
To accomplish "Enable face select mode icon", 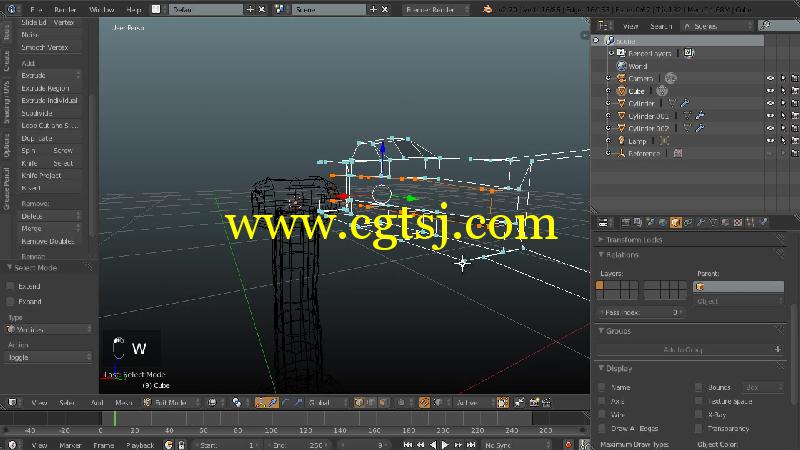I will coord(383,403).
